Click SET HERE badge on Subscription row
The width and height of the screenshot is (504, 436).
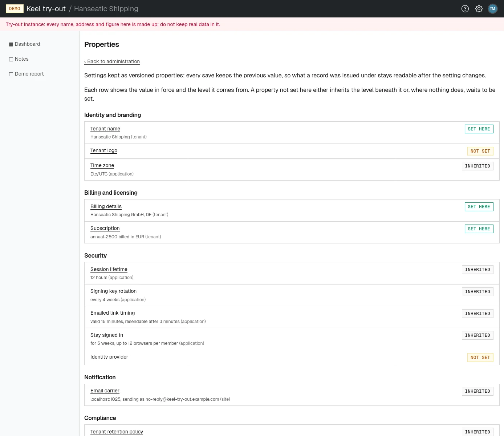pos(479,229)
